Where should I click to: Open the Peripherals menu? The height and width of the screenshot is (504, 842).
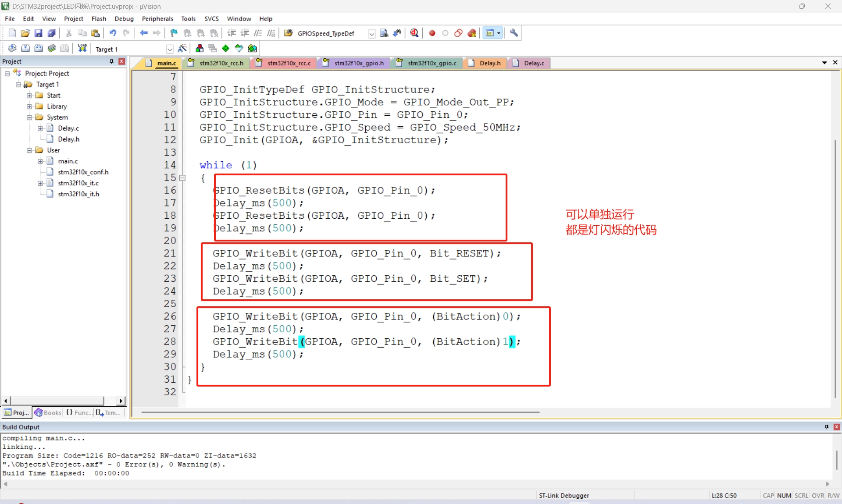157,19
